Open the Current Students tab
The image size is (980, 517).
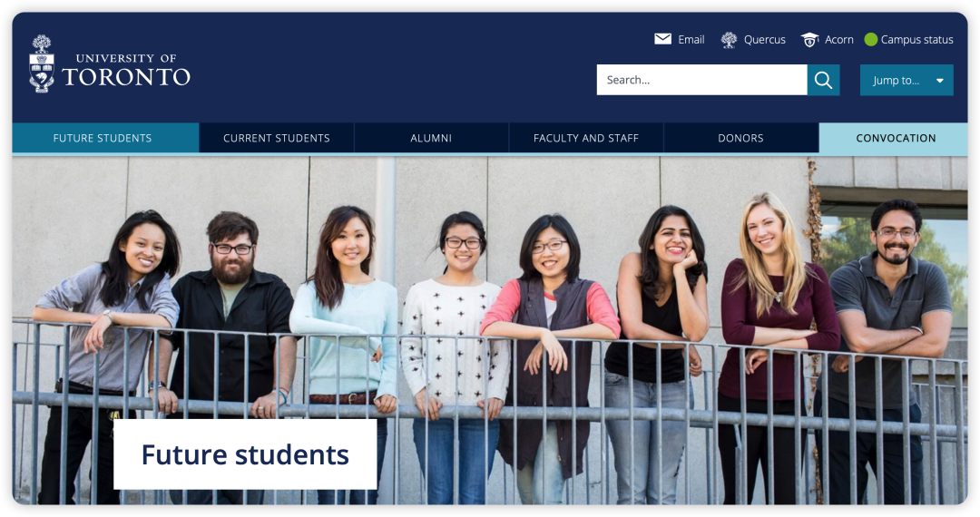276,138
